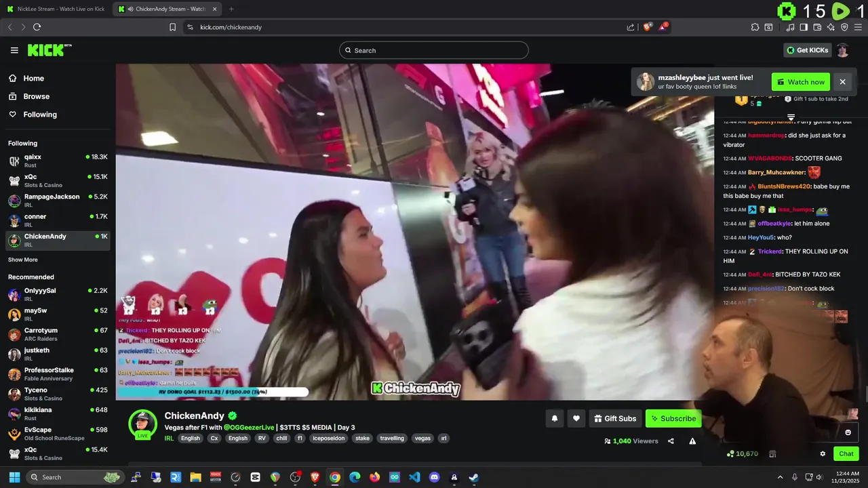Image resolution: width=868 pixels, height=488 pixels.
Task: Expand Show More in Following list
Action: [23, 260]
